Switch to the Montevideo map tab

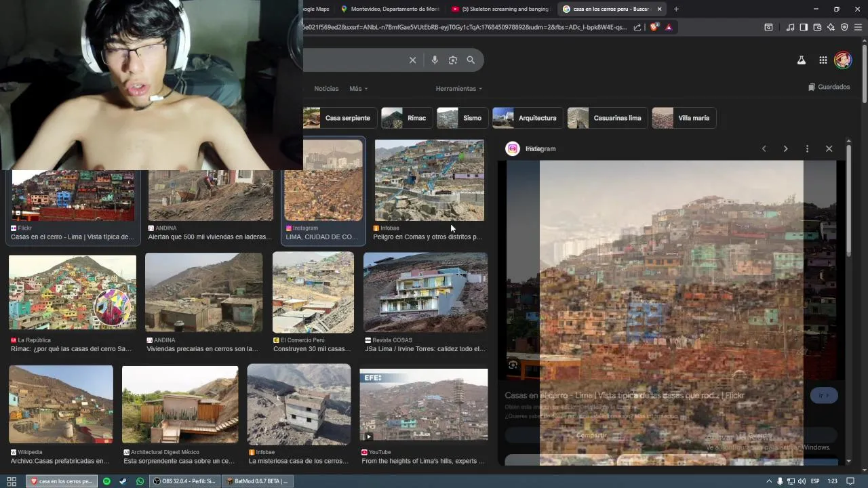(391, 9)
